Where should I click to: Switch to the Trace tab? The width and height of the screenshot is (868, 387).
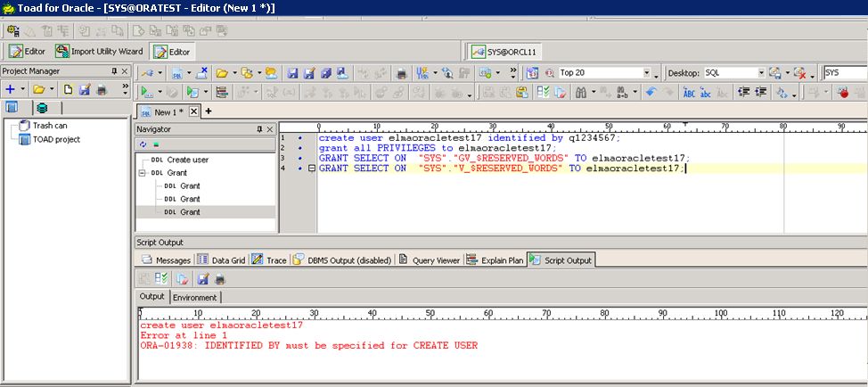click(x=270, y=260)
